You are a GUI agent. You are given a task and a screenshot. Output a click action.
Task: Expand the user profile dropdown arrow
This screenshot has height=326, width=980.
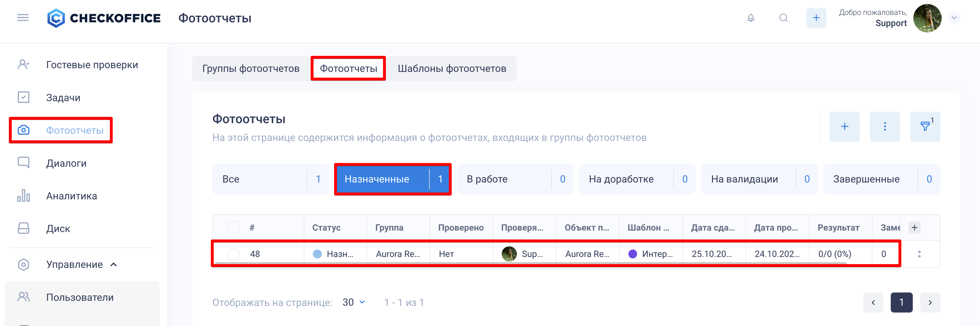954,18
